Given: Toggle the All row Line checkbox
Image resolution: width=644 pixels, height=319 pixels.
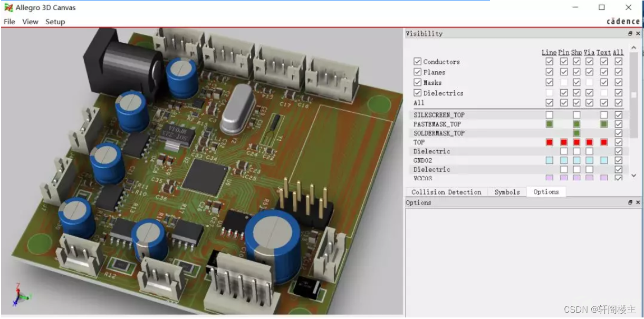Looking at the screenshot, I should [550, 103].
